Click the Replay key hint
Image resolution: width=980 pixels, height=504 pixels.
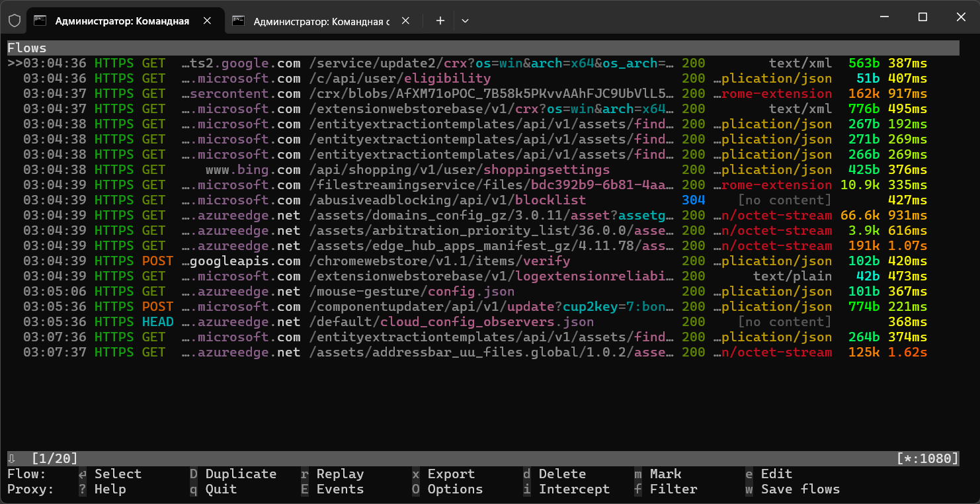333,474
